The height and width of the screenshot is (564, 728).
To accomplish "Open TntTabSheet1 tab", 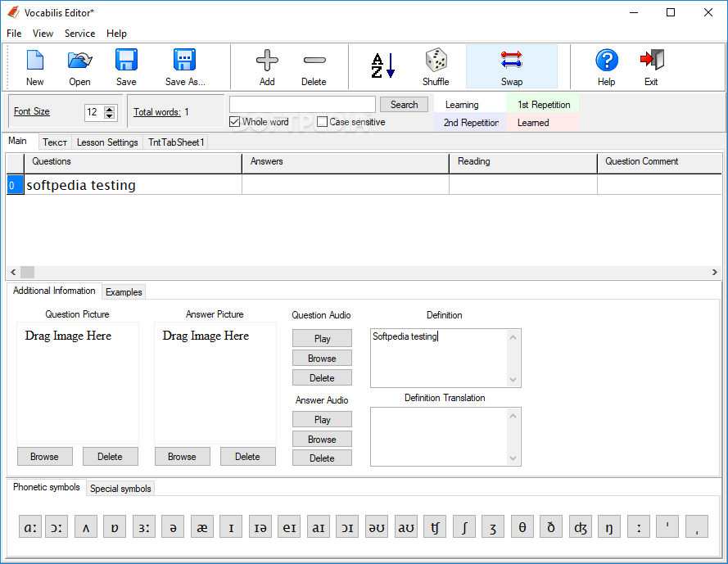I will click(176, 142).
